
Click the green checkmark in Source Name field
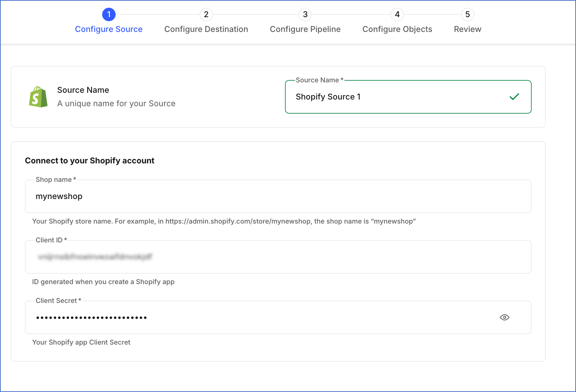pyautogui.click(x=514, y=97)
